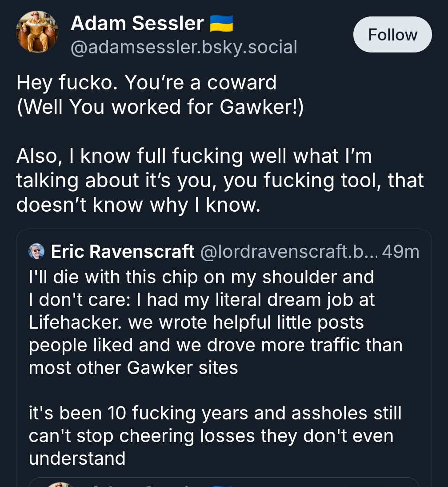Open Adam Sessler's profile avatar

point(37,32)
